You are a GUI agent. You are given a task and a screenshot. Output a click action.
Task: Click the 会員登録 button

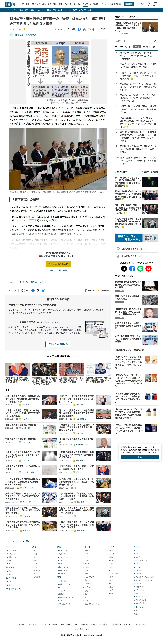129,4
